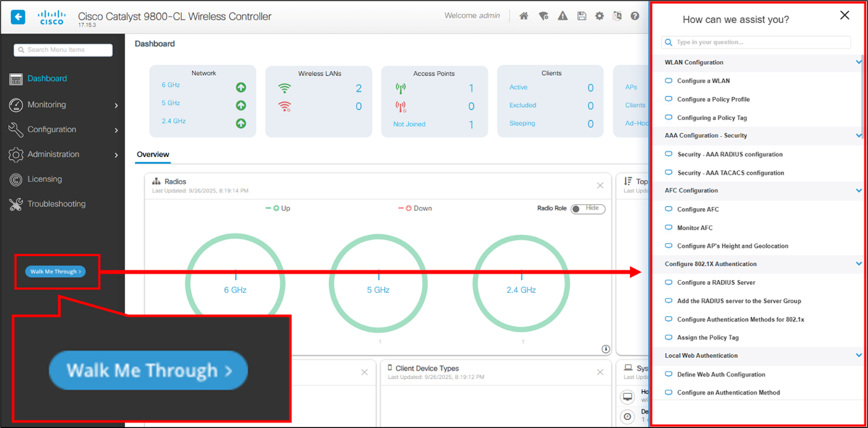Click the Type in your question field
868x428 pixels.
point(757,43)
